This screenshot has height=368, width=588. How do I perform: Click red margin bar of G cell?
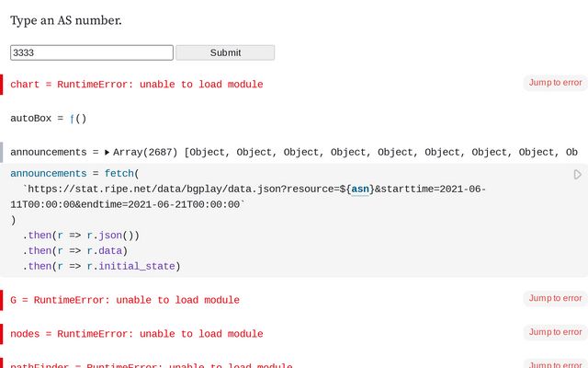tap(2, 300)
